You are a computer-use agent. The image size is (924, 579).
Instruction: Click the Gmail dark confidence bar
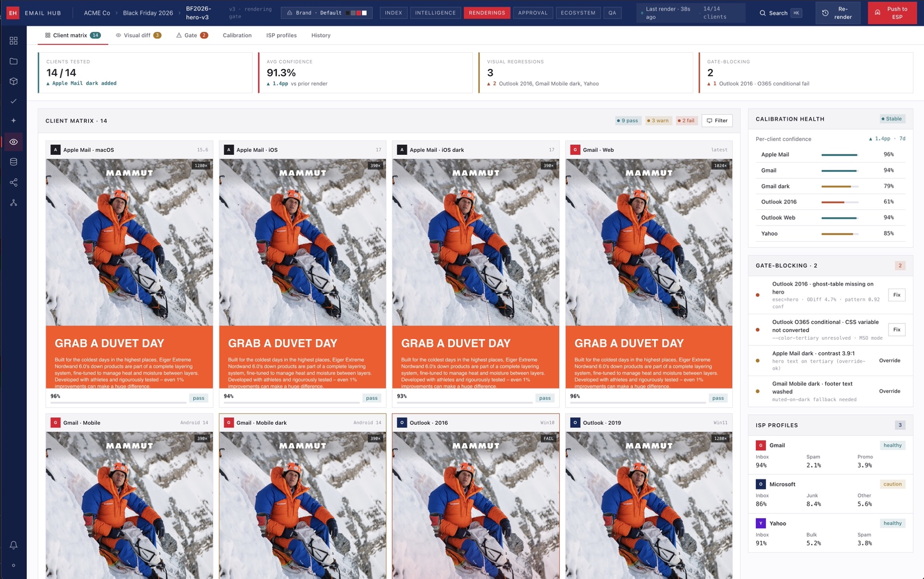coord(839,186)
